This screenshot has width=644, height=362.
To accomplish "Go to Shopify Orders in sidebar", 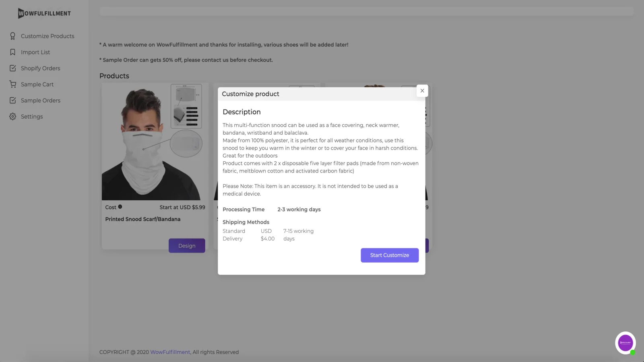I will point(41,68).
